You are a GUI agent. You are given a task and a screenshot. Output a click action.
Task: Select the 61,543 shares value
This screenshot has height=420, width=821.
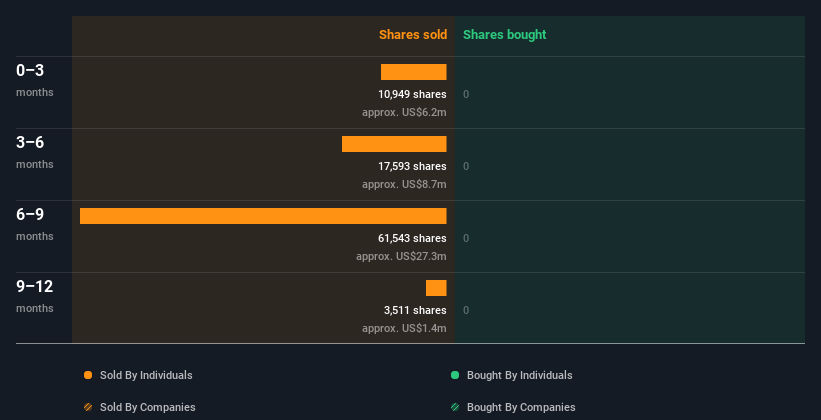pos(413,238)
